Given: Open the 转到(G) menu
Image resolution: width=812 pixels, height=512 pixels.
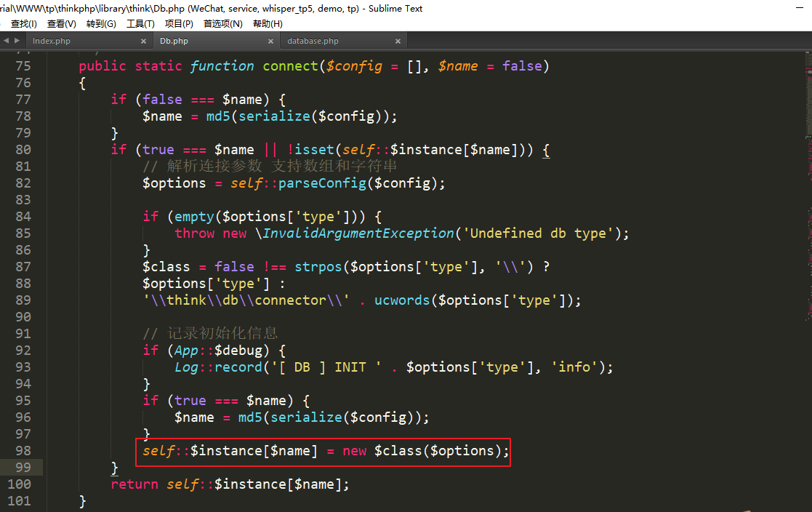Looking at the screenshot, I should pyautogui.click(x=101, y=23).
